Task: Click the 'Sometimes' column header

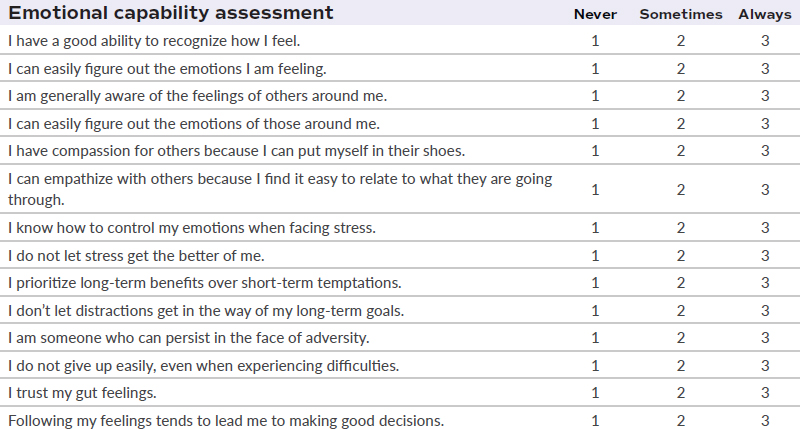Action: coord(681,14)
